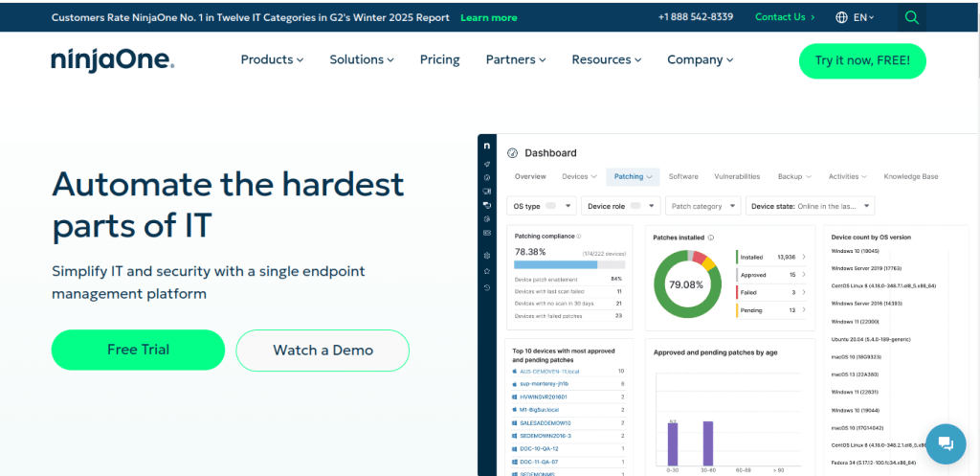
Task: Click the blue patching compliance progress bar
Action: coord(555,264)
